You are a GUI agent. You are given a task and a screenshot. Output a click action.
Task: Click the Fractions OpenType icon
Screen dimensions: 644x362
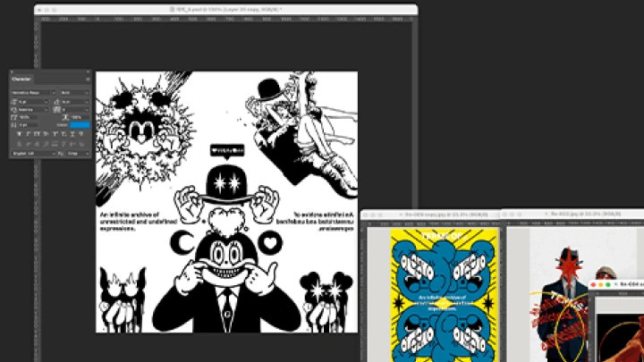tap(80, 144)
